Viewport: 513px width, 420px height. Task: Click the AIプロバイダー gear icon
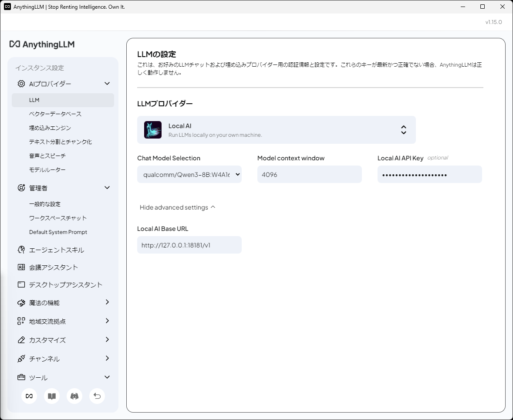[x=21, y=84]
